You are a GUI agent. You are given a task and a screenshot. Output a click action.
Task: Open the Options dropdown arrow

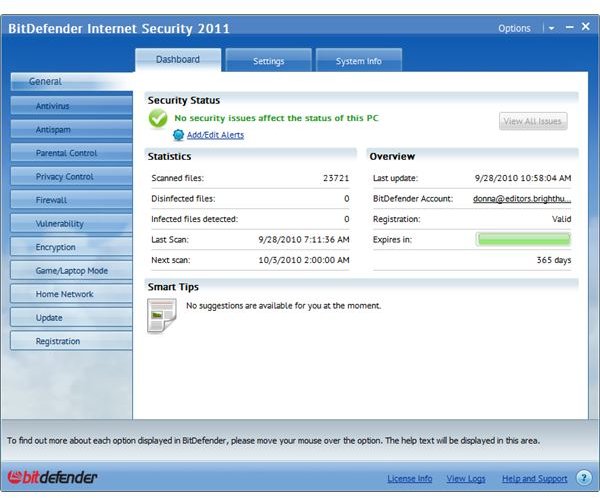[551, 28]
